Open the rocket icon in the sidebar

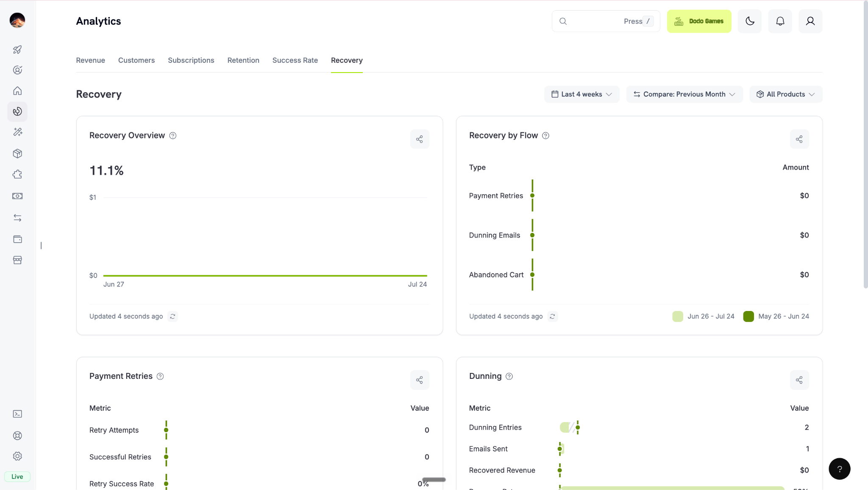[x=17, y=50]
